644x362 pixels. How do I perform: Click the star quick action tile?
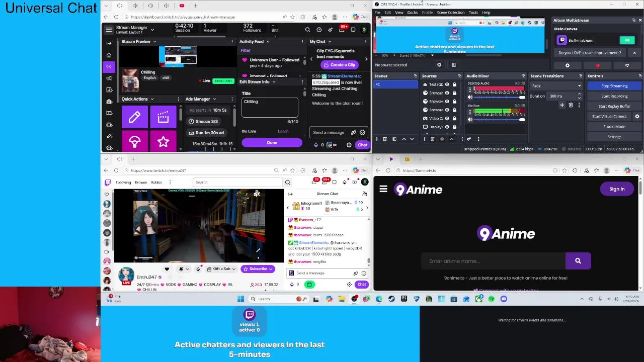[x=163, y=142]
